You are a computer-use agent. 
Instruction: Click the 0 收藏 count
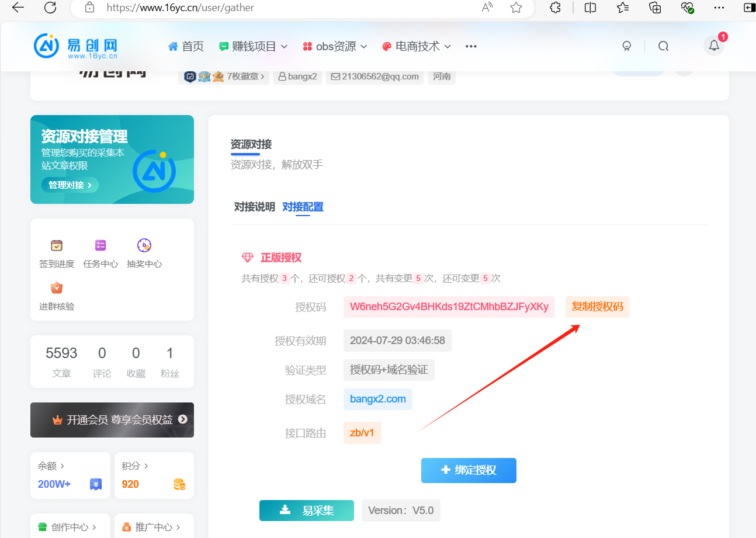(x=136, y=362)
